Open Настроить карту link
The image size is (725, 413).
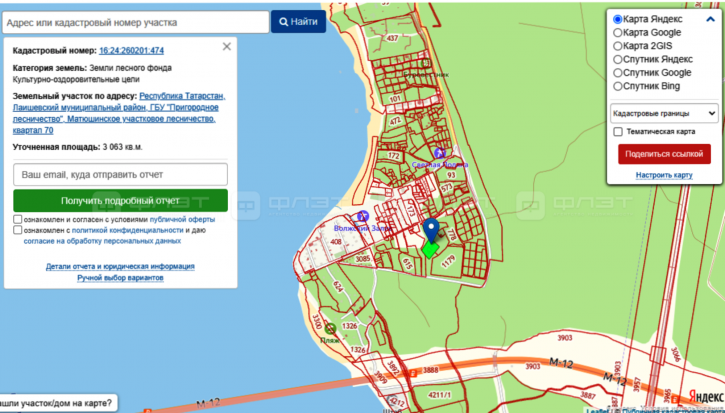pos(664,175)
